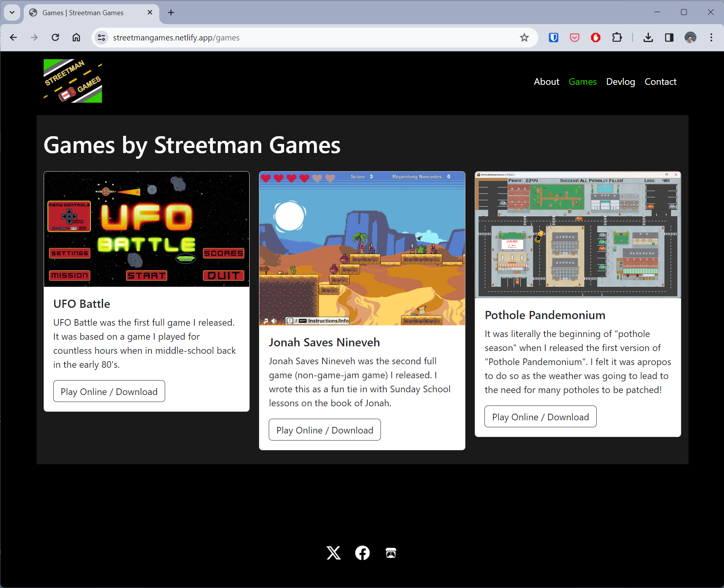Screen dimensions: 724x588
Task: Open Chrome three-dot menu
Action: [x=711, y=37]
